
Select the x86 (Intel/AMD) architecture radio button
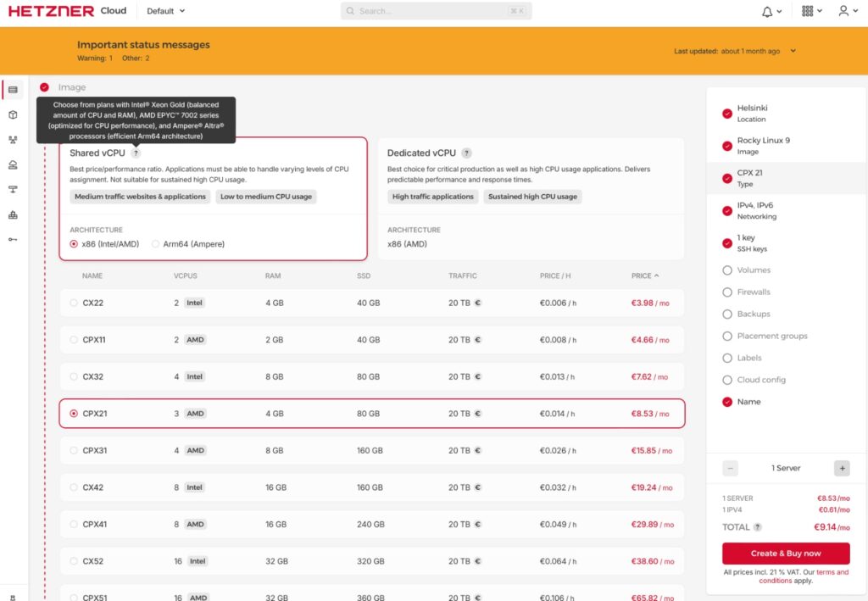coord(72,243)
